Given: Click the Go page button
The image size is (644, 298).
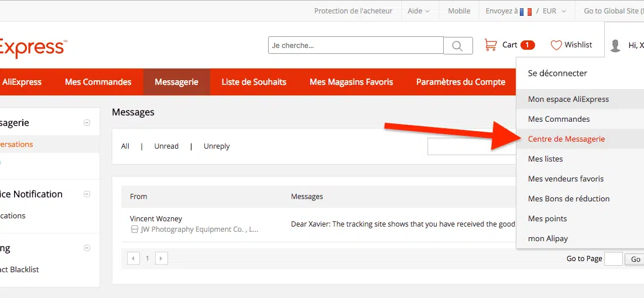Looking at the screenshot, I should pyautogui.click(x=635, y=259).
